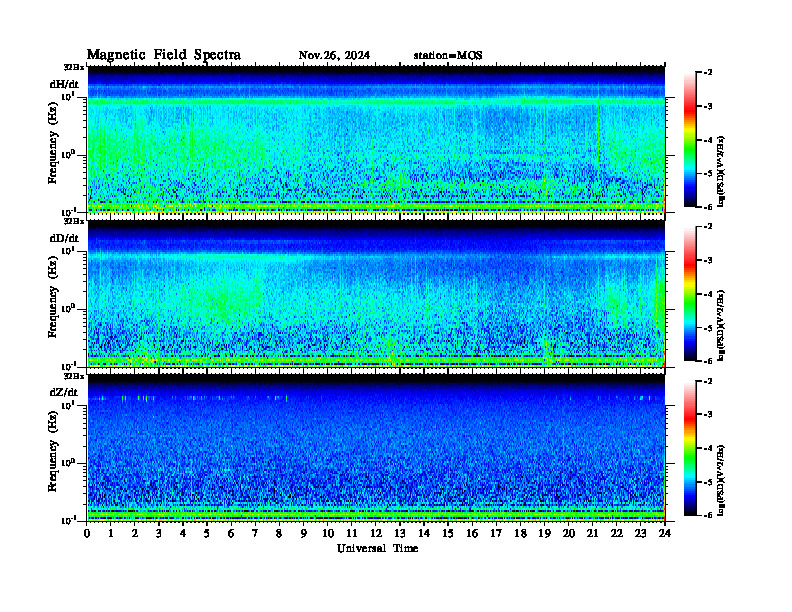
Task: Click inside the dD/dt spectrogram plot
Action: [x=376, y=294]
